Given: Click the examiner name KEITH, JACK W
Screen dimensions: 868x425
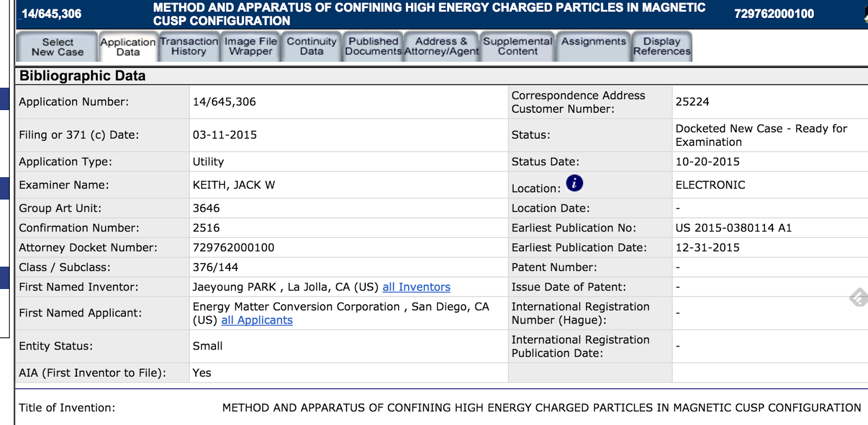Looking at the screenshot, I should point(234,185).
